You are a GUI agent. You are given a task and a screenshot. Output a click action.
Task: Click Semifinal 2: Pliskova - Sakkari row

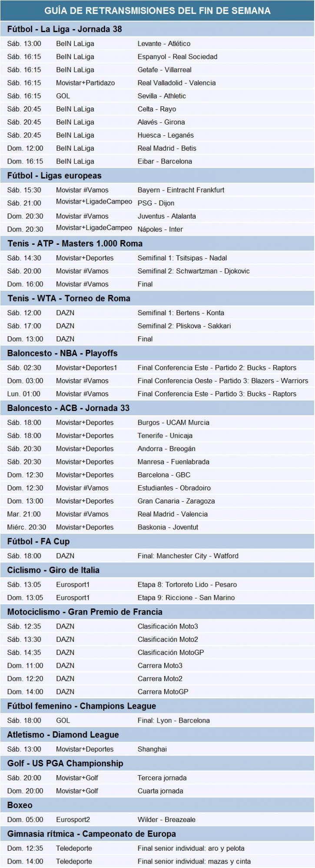point(184,326)
